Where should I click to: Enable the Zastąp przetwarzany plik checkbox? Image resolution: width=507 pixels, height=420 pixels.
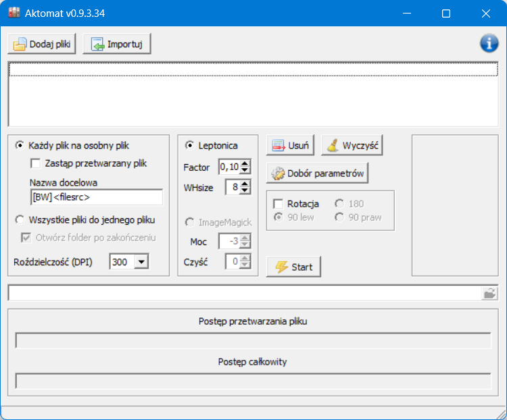36,163
